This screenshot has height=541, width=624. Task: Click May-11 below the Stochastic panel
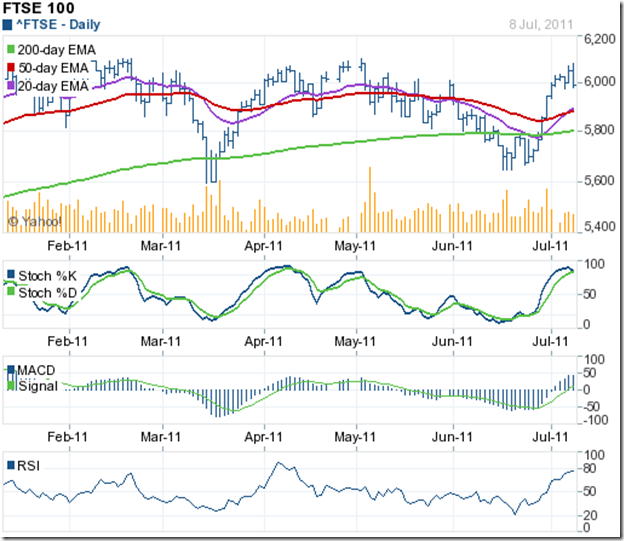pos(353,341)
